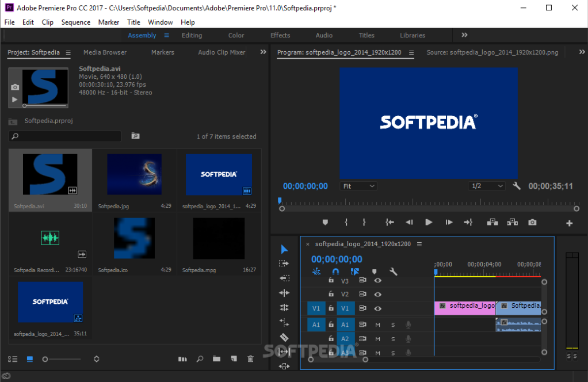588x382 pixels.
Task: Click Automate to Sequence icon
Action: click(x=182, y=359)
